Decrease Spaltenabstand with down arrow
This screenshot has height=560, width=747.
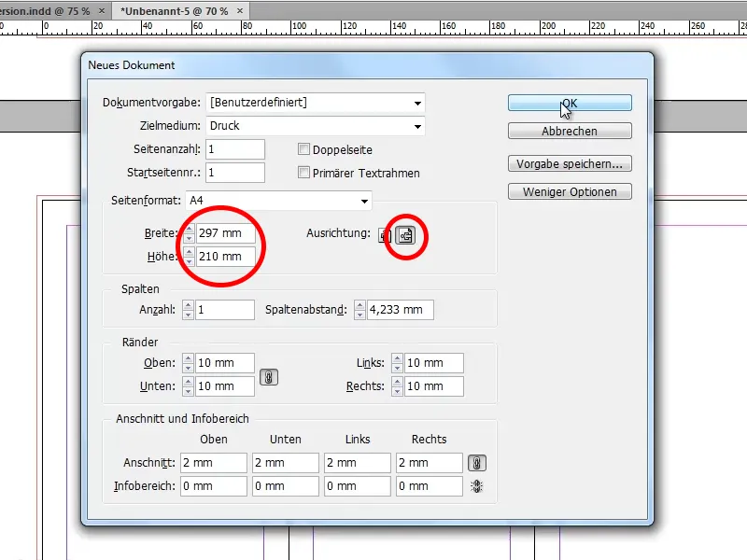click(359, 315)
